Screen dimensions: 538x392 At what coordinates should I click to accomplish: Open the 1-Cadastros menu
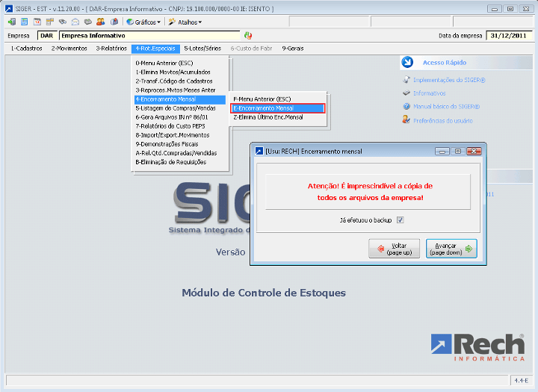(26, 49)
